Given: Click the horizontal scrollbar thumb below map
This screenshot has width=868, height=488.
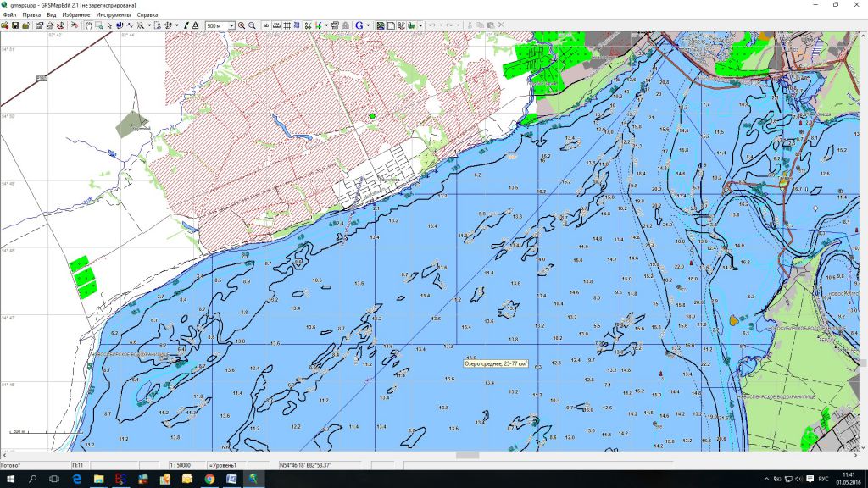Looking at the screenshot, I should pos(466,455).
